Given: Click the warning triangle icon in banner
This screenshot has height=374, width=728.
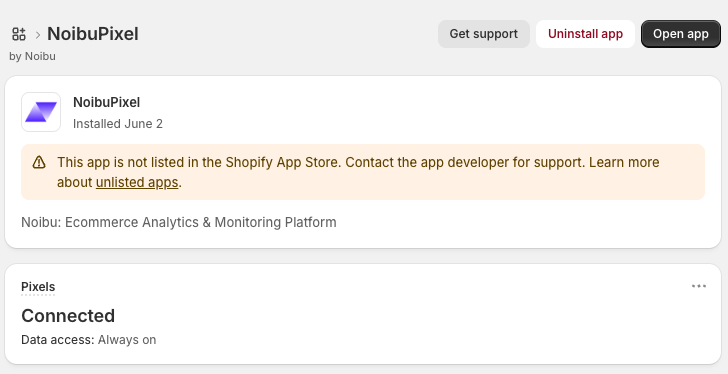Looking at the screenshot, I should tap(39, 162).
